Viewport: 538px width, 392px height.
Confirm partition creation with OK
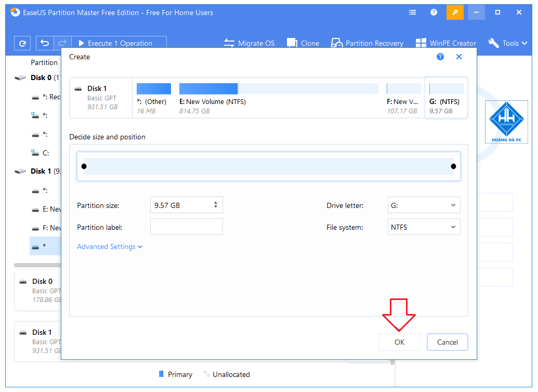click(399, 342)
